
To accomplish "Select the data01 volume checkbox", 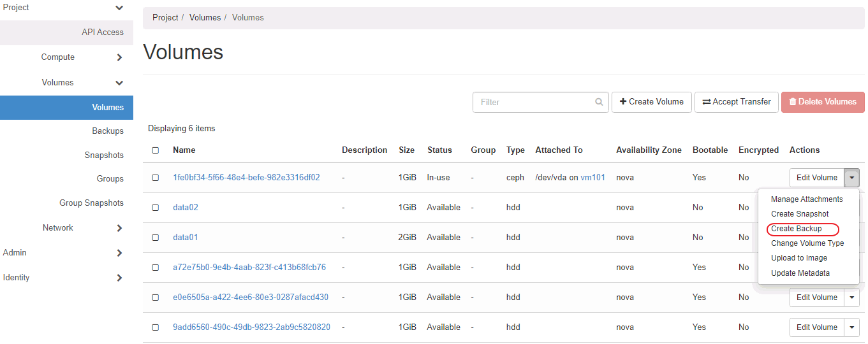I will pyautogui.click(x=156, y=238).
